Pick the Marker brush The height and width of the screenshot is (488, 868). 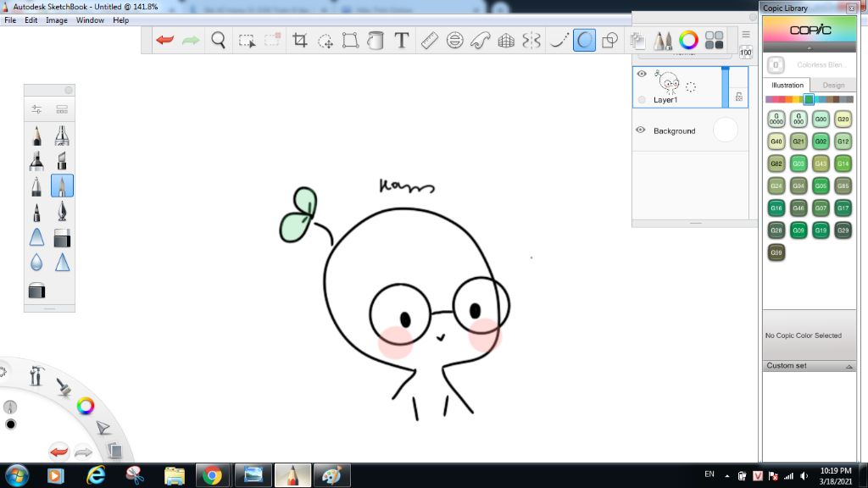(x=36, y=161)
